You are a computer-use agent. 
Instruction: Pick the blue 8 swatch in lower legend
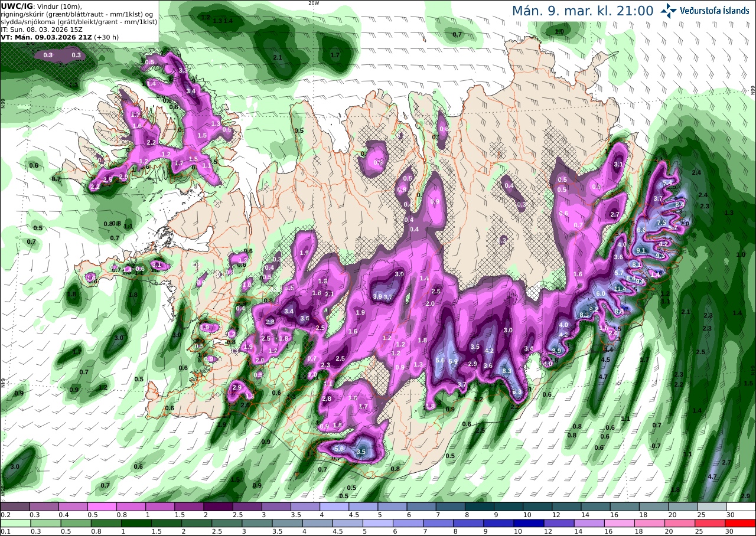469,523
